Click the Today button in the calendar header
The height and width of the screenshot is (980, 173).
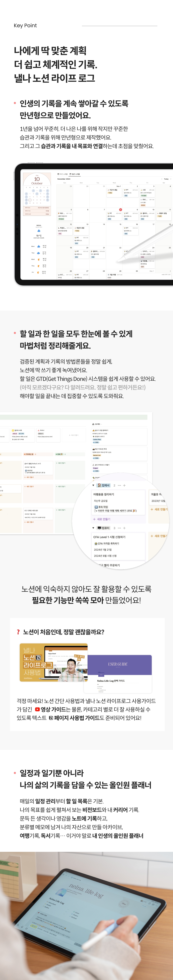click(x=166, y=179)
